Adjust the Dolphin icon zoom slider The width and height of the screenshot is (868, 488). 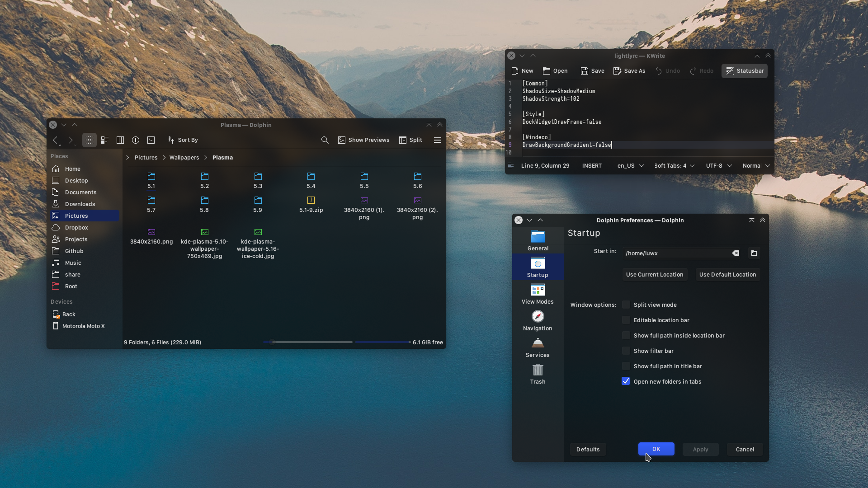pos(272,342)
